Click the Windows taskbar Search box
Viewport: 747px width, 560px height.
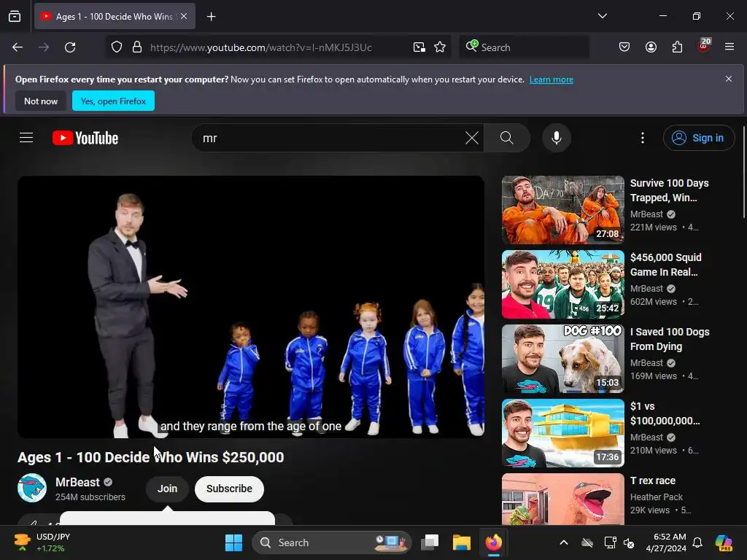click(332, 542)
